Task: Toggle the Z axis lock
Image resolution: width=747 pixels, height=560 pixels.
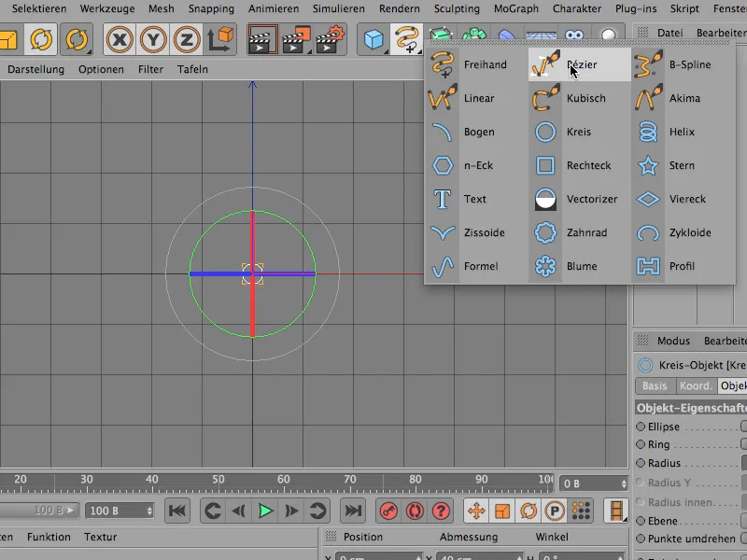Action: click(186, 39)
